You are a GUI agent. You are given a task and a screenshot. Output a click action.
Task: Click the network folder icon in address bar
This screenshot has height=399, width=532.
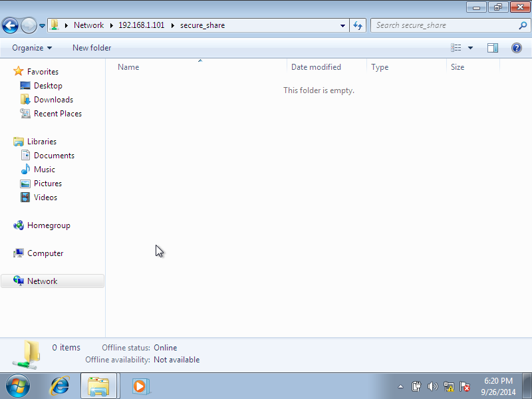coord(55,25)
